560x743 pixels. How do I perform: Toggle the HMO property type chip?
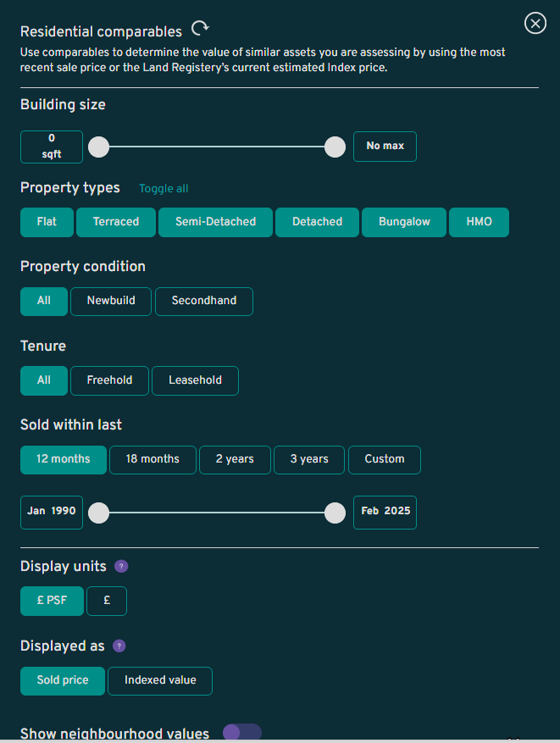(479, 222)
